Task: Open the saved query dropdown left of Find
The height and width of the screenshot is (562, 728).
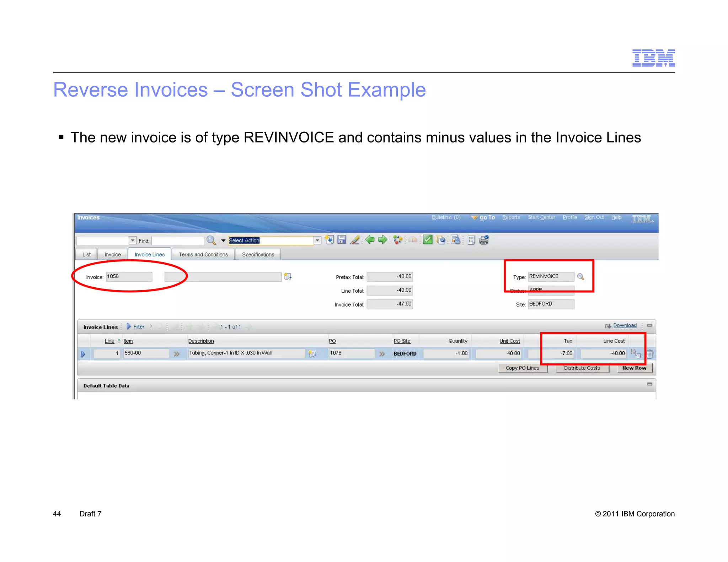Action: pyautogui.click(x=133, y=241)
